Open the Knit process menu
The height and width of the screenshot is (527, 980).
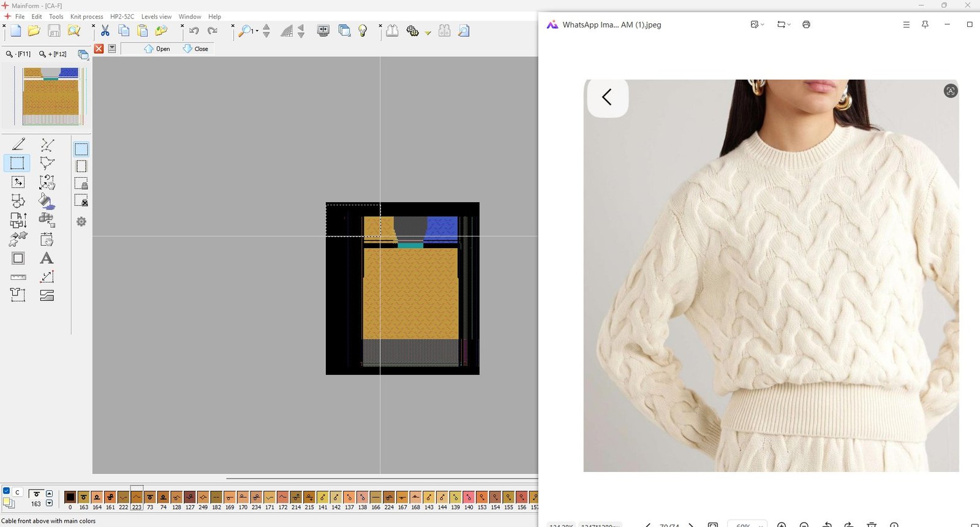(86, 17)
